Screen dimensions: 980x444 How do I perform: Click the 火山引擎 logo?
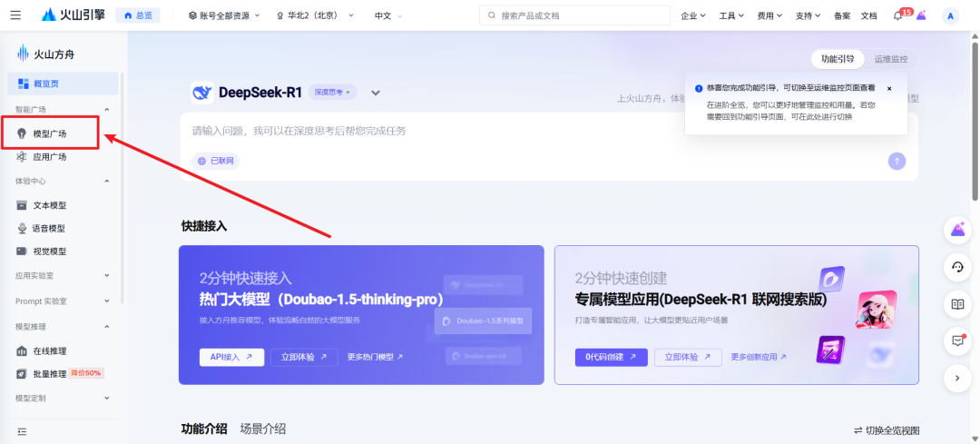[x=73, y=15]
